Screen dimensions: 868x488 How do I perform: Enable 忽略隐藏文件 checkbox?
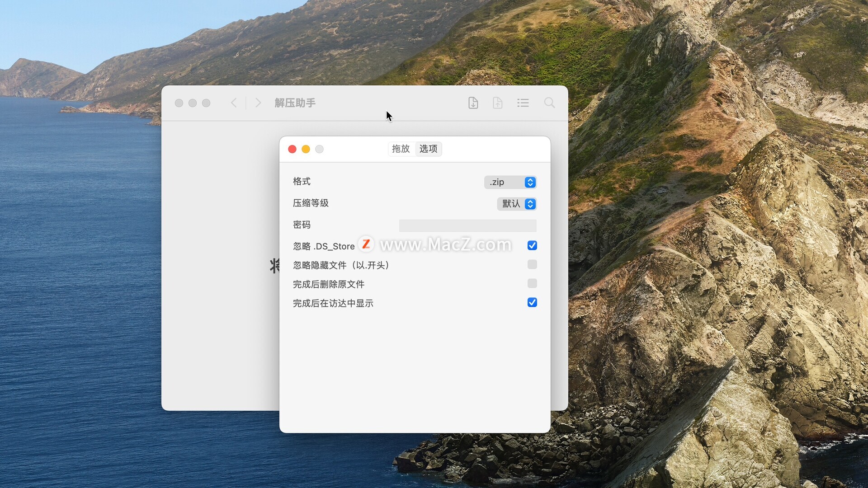pyautogui.click(x=532, y=264)
